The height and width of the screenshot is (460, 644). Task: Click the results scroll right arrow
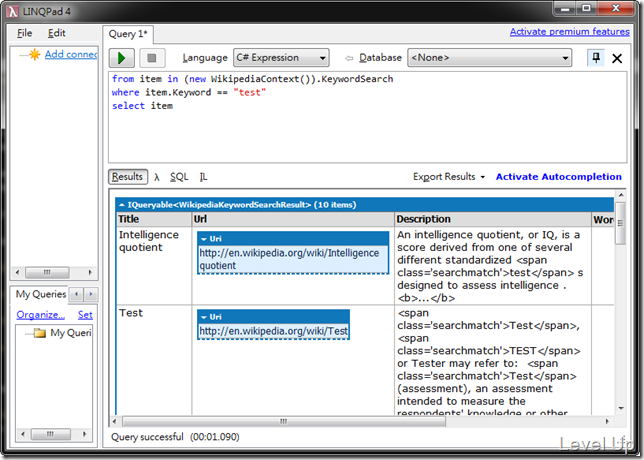click(607, 421)
